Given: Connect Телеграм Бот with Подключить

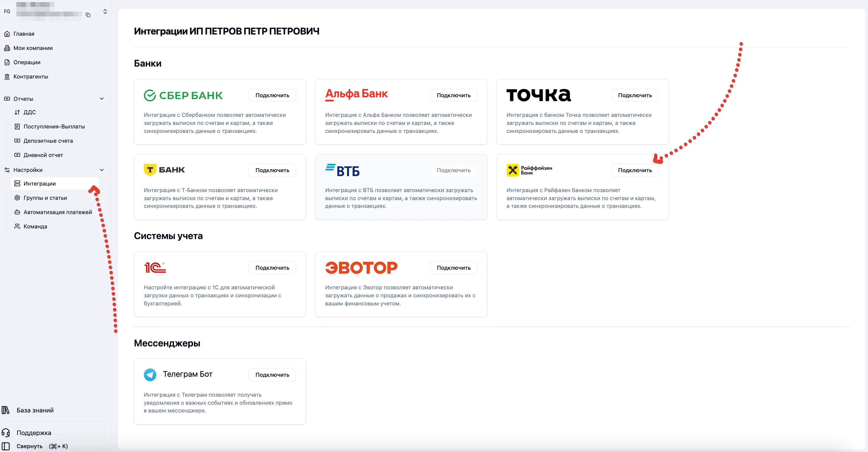Looking at the screenshot, I should pyautogui.click(x=272, y=375).
